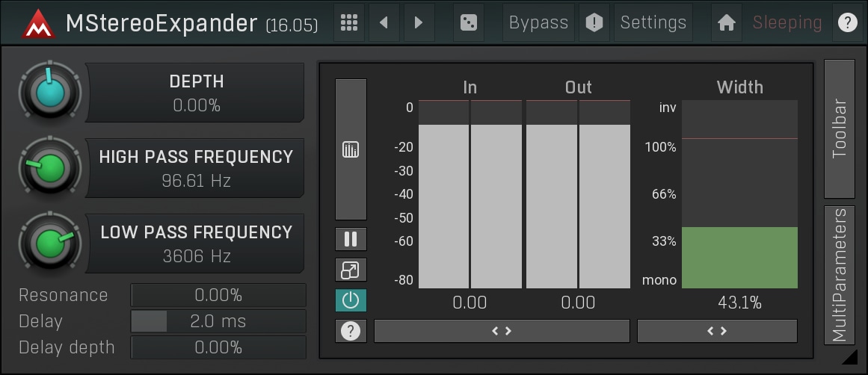Click the panic exclamation icon
Viewport: 868px width, 375px height.
coord(594,22)
